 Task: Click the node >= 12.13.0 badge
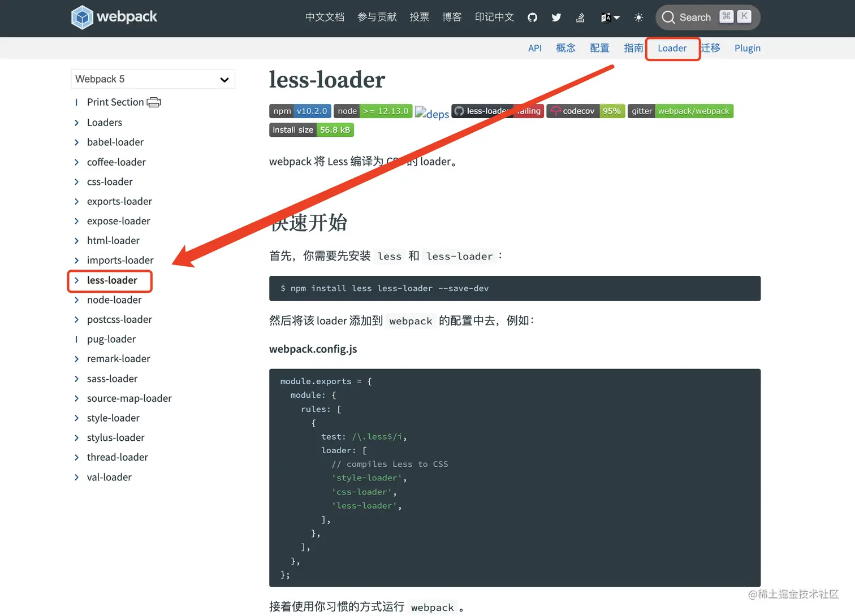click(373, 111)
